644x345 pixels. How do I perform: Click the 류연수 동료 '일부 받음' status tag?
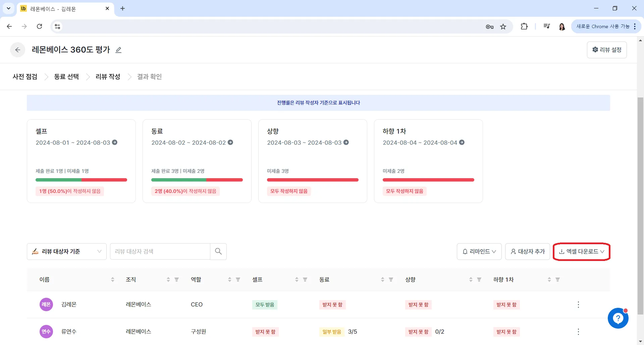[332, 332]
